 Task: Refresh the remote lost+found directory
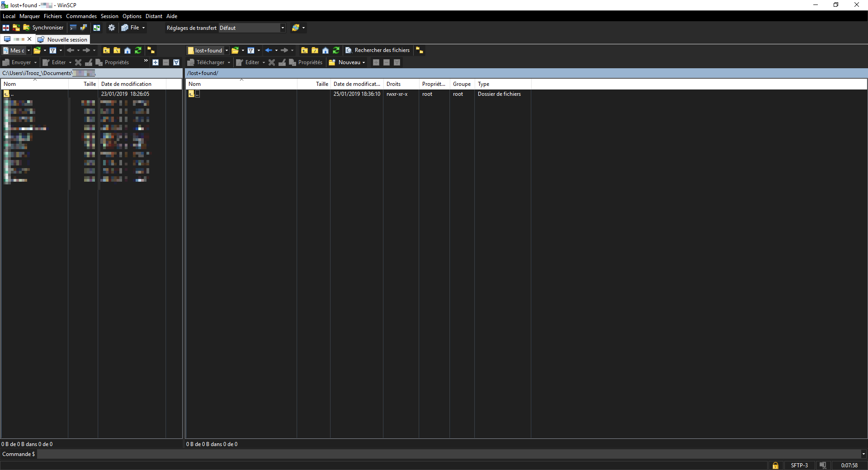click(336, 50)
